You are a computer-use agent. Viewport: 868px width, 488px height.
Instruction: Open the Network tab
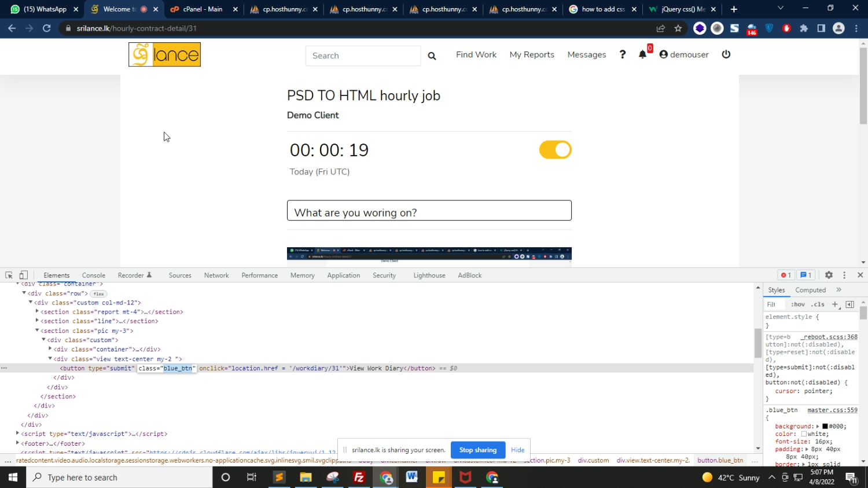pos(216,276)
